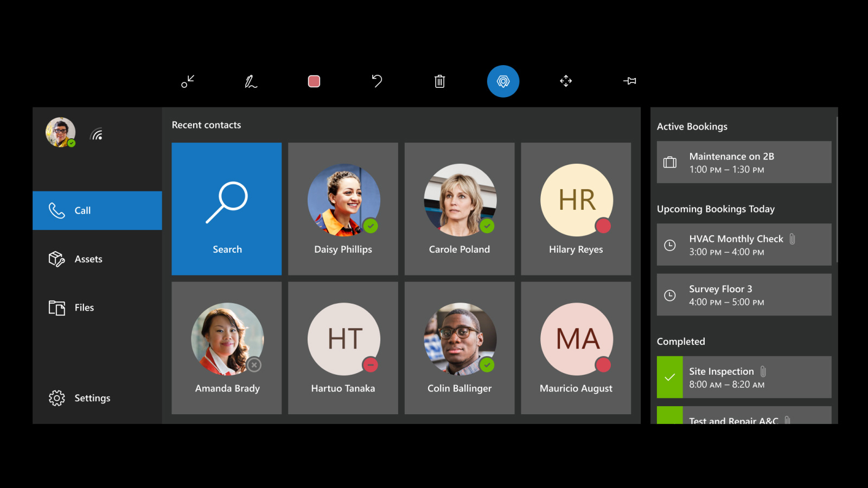Call Daisy Phillips from recent contacts
Screen dimensions: 868x488
click(343, 209)
